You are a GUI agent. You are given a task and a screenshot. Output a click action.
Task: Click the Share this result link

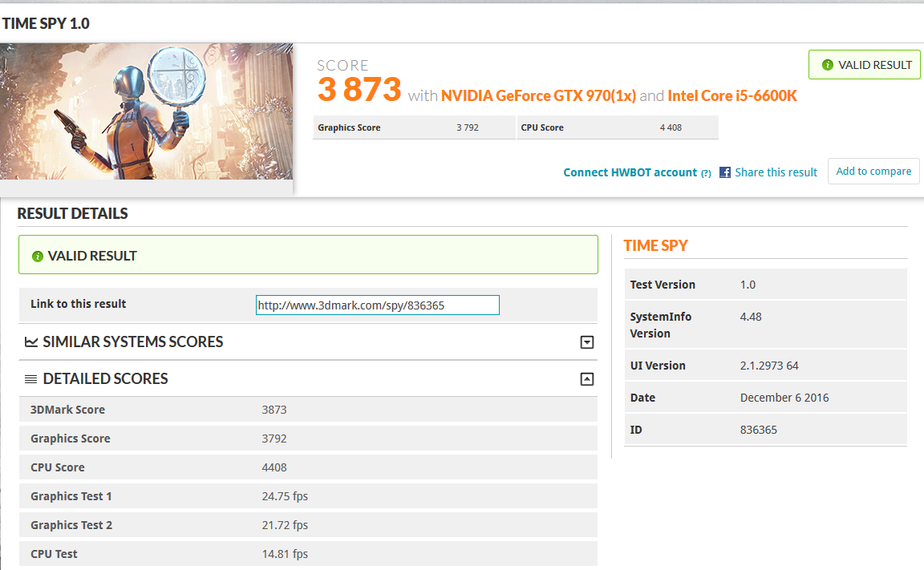[x=776, y=172]
